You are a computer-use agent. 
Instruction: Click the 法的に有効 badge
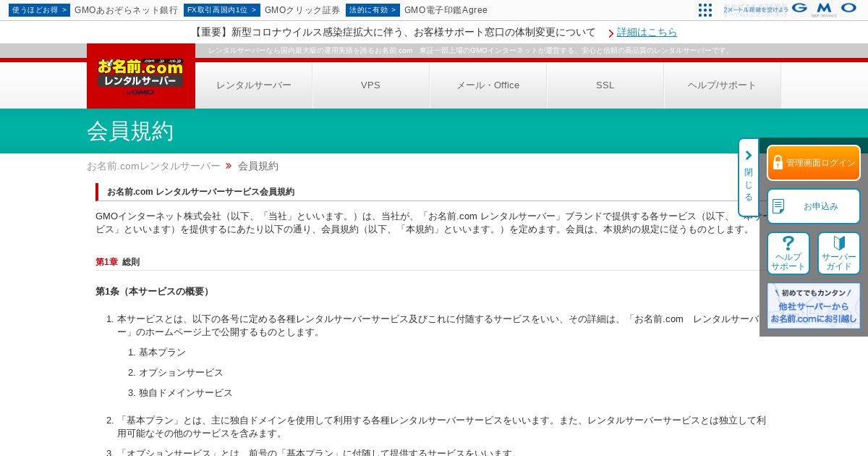(x=373, y=10)
